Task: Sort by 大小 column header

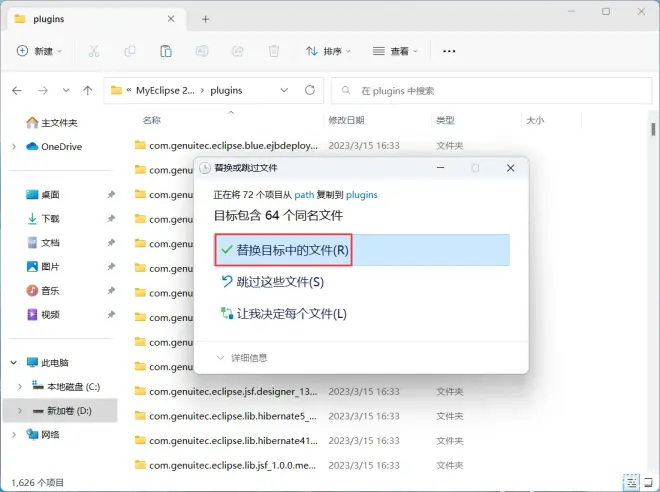Action: coord(535,120)
